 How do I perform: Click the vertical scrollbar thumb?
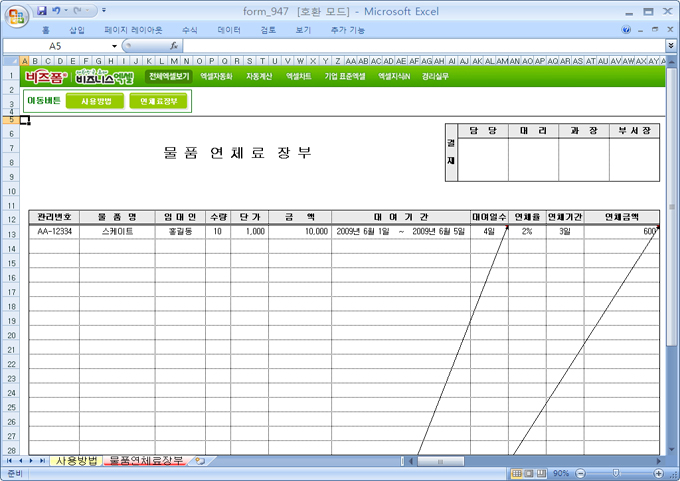tap(671, 205)
